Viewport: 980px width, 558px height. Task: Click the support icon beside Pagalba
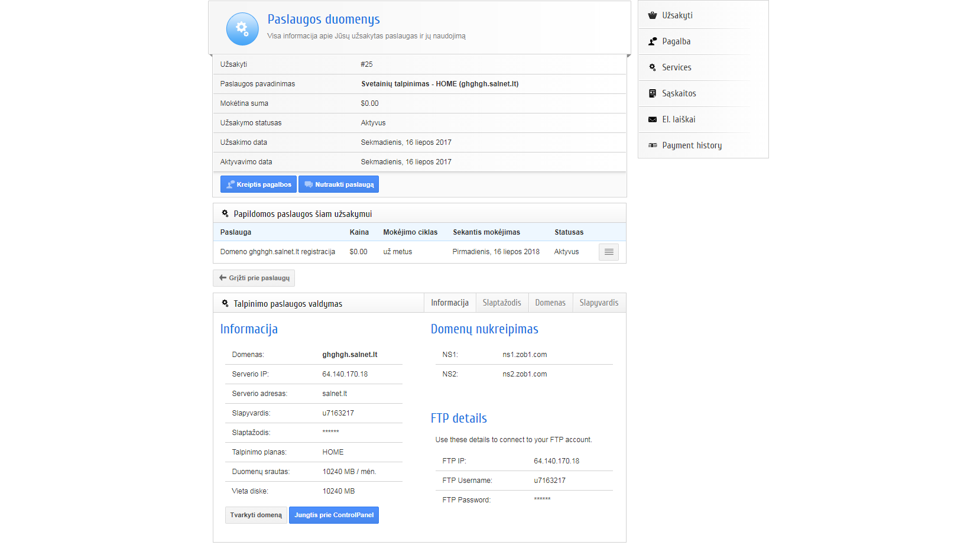click(x=653, y=41)
